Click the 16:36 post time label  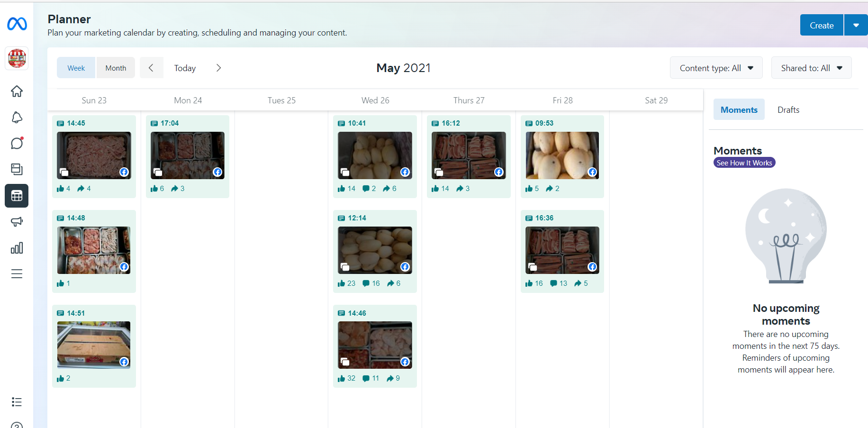(544, 218)
